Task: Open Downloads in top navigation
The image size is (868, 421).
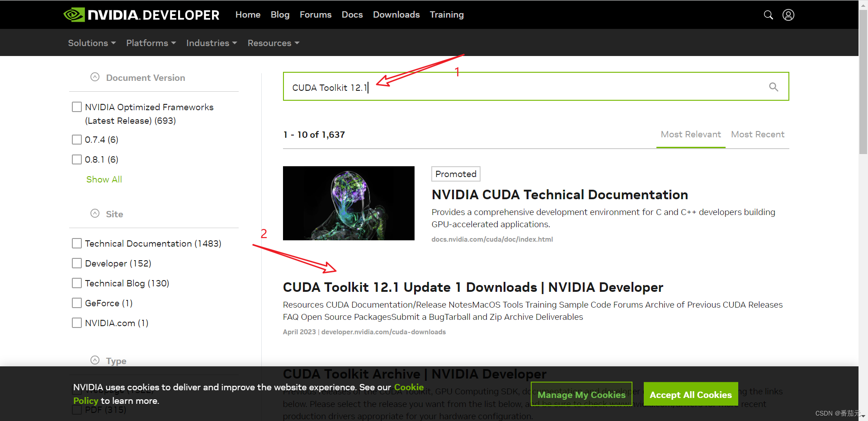Action: [x=396, y=15]
